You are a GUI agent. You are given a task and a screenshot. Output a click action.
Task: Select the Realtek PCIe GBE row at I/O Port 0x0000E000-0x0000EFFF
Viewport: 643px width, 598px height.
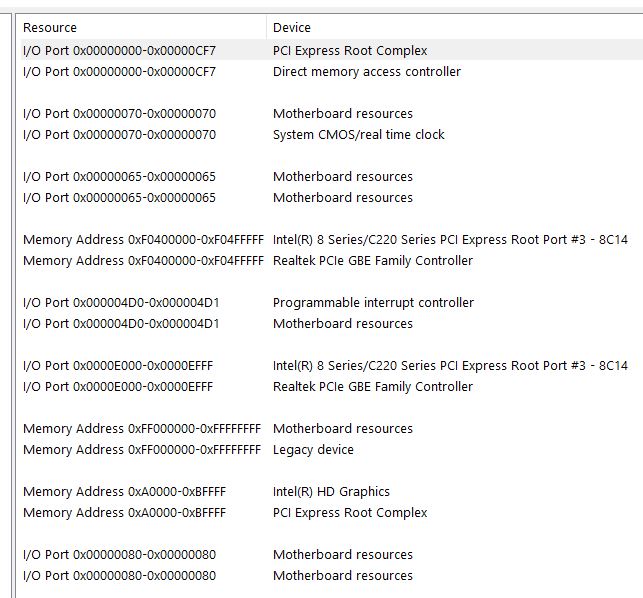pyautogui.click(x=332, y=386)
